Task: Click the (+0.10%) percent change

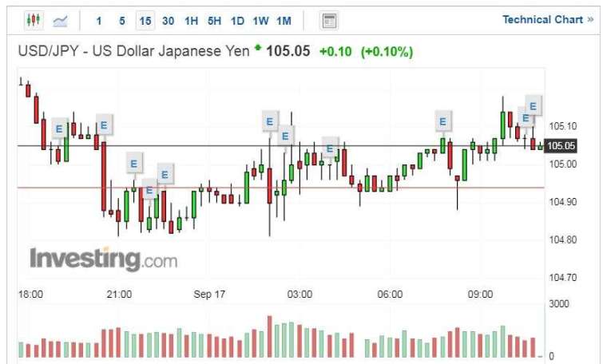Action: coord(387,51)
